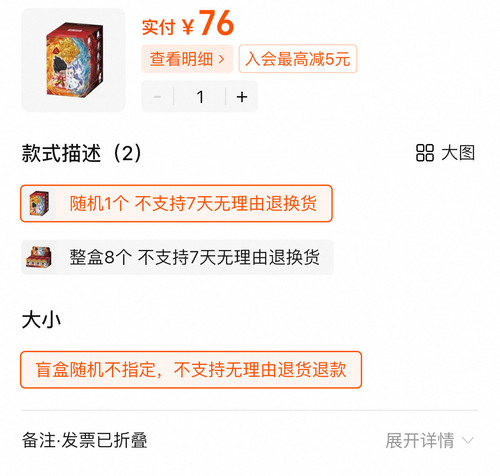
Task: Click the single box icon in 随机1个
Action: (39, 203)
